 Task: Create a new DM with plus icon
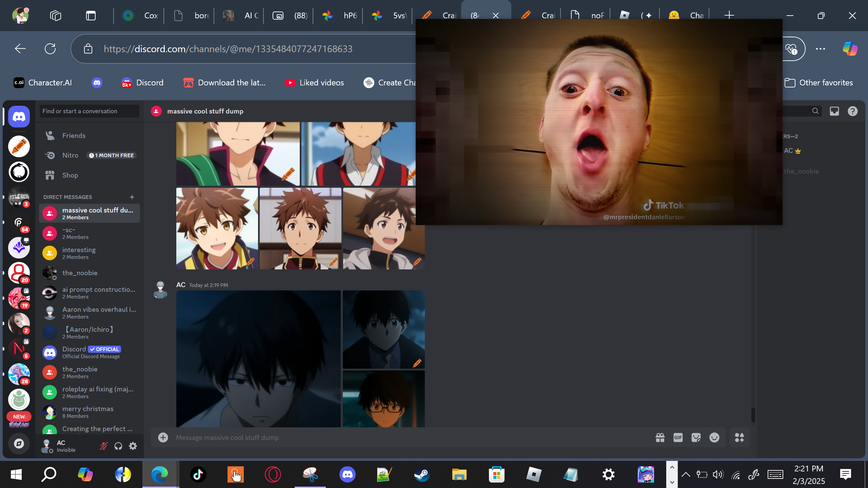pos(132,197)
